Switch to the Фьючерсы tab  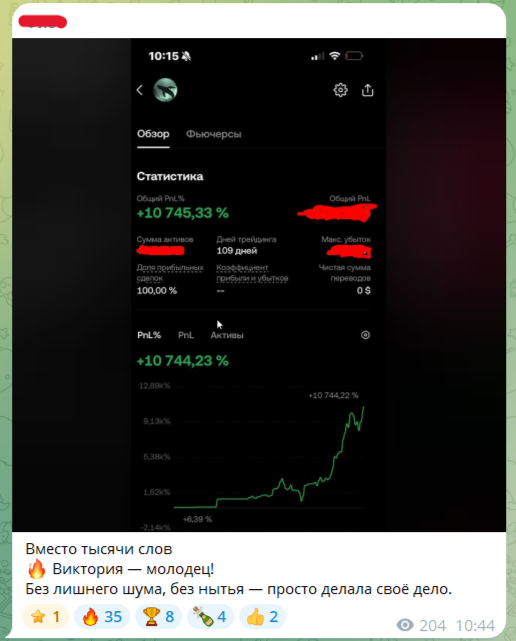[213, 134]
